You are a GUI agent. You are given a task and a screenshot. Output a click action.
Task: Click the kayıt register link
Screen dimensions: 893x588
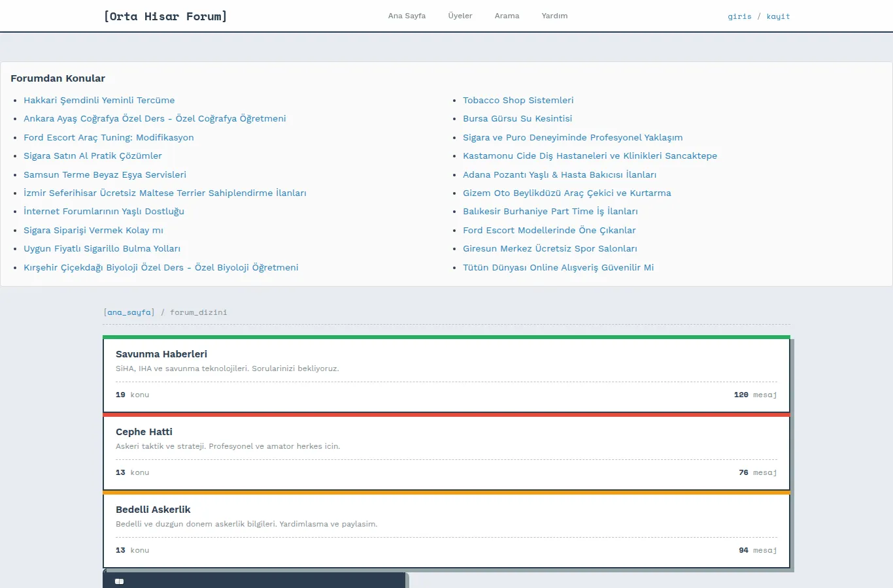click(778, 16)
